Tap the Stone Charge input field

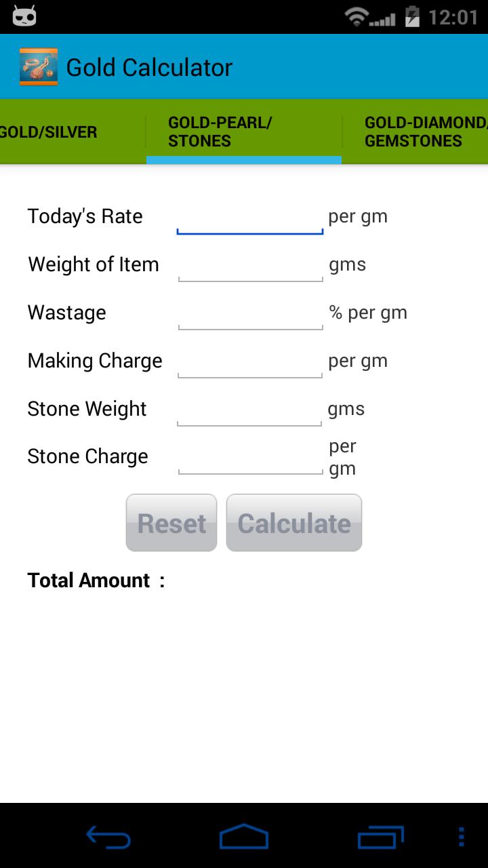point(250,458)
